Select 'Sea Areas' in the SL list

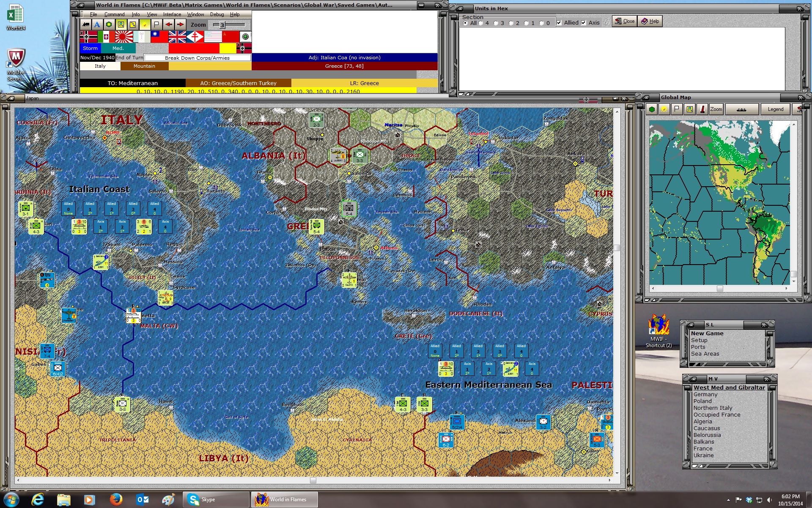coord(705,353)
